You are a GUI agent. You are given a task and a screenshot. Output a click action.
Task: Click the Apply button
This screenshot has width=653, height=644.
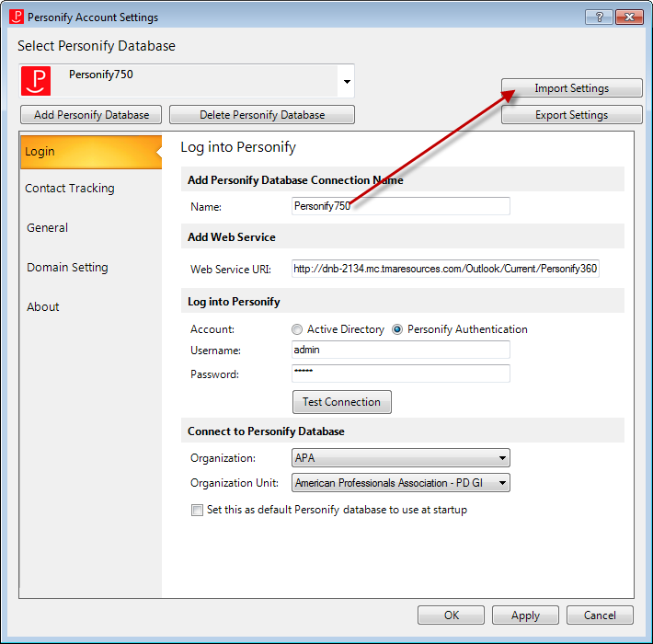[525, 615]
